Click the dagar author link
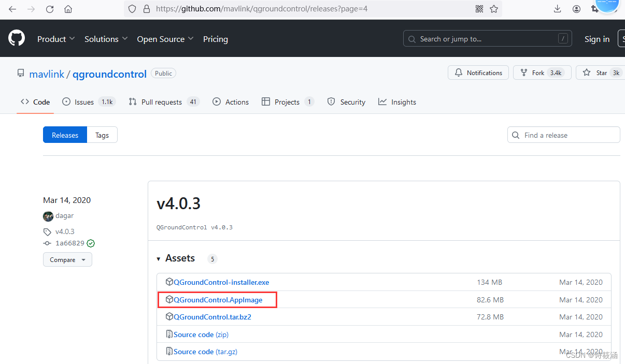Image resolution: width=625 pixels, height=364 pixels. [64, 216]
